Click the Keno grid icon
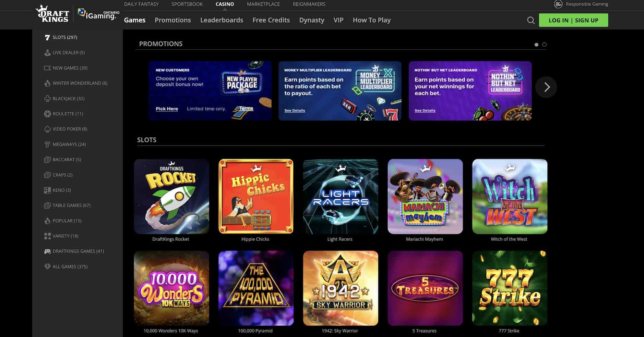 click(x=47, y=190)
